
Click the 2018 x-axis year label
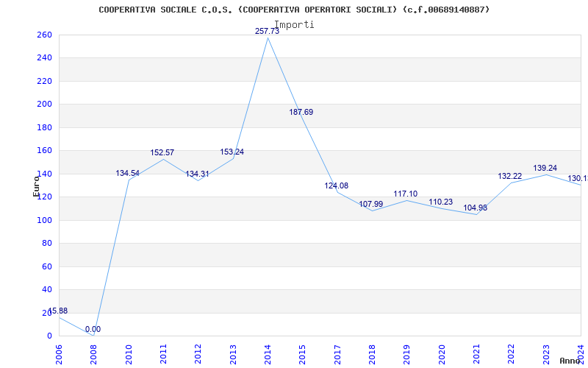point(372,354)
